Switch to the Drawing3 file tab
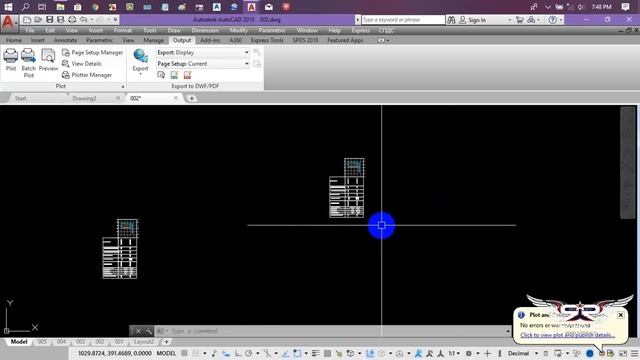Screen dimensions: 640x360 pyautogui.click(x=84, y=98)
